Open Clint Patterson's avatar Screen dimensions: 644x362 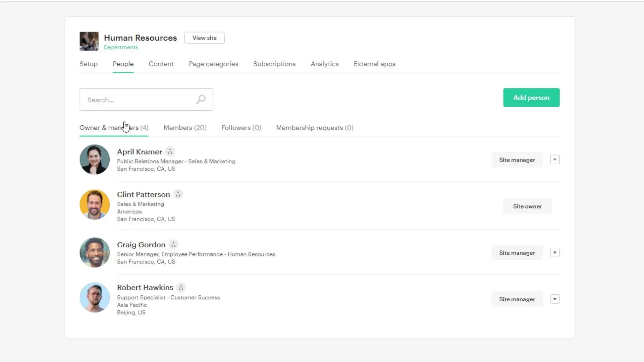point(95,205)
